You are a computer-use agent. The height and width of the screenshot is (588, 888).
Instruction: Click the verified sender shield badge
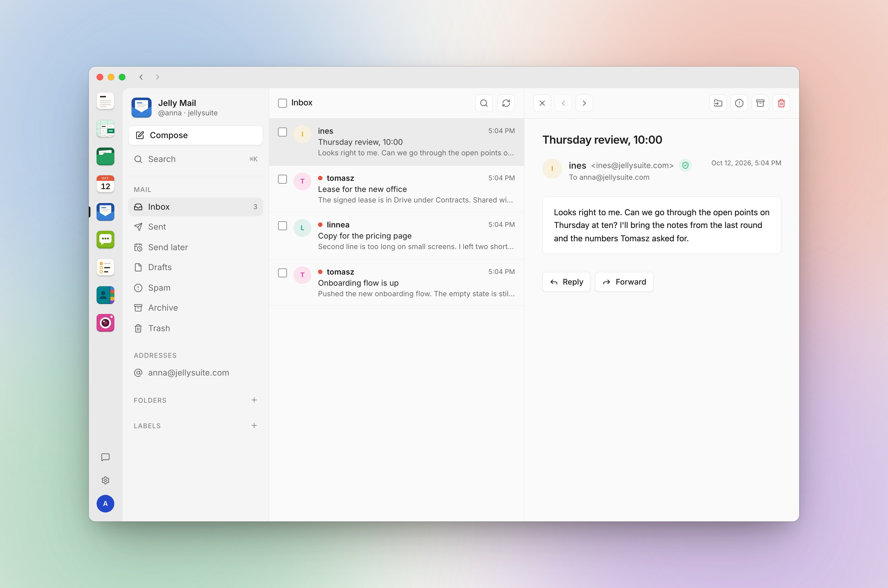point(685,165)
